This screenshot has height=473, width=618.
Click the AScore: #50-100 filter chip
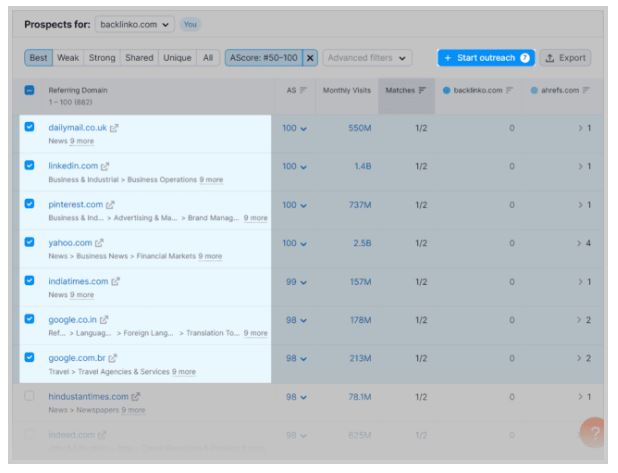(x=263, y=58)
